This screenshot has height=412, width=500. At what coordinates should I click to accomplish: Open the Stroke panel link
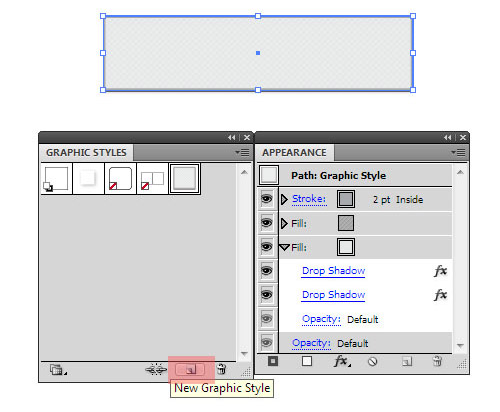pyautogui.click(x=309, y=199)
